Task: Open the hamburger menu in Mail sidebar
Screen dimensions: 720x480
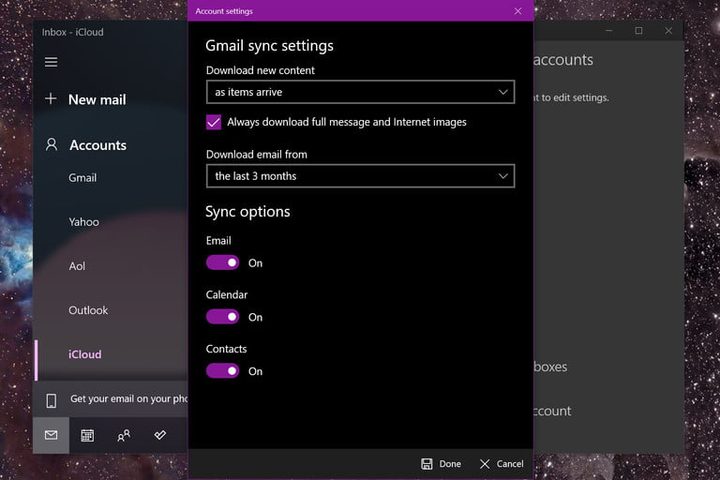Action: point(51,62)
